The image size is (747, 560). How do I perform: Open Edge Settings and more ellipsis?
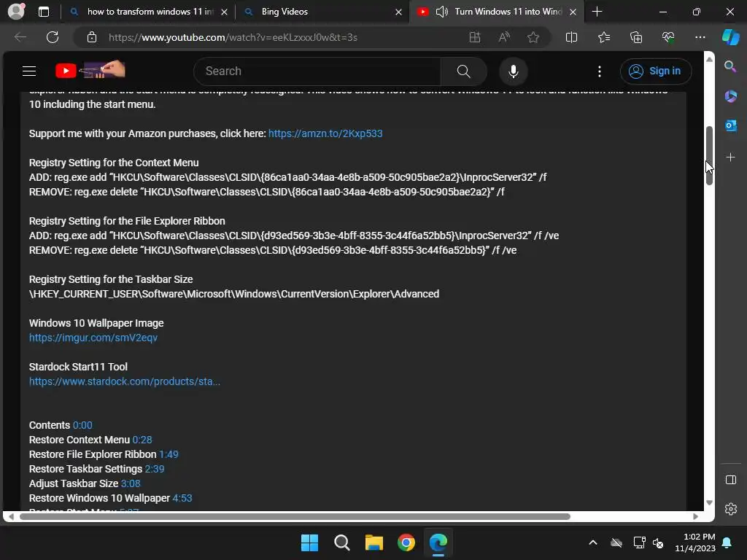[700, 37]
